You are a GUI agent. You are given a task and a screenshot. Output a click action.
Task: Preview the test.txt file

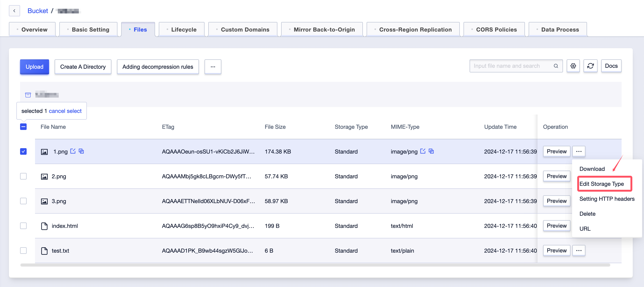pos(556,251)
